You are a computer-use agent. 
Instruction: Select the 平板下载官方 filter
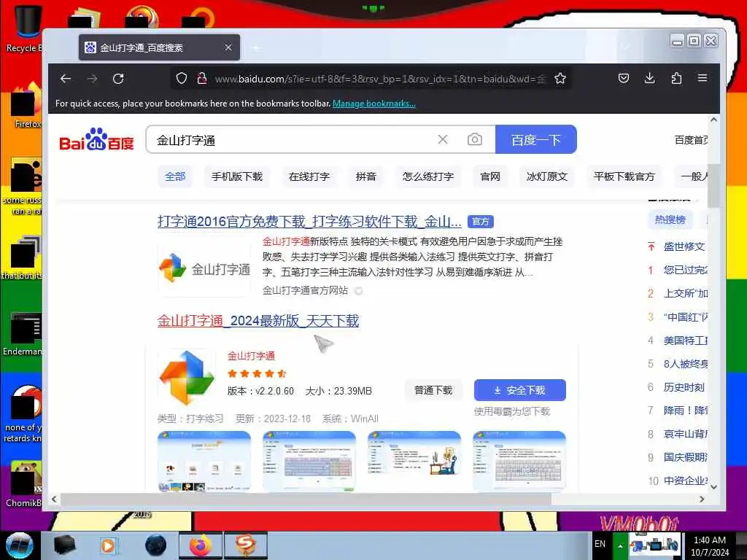(624, 176)
